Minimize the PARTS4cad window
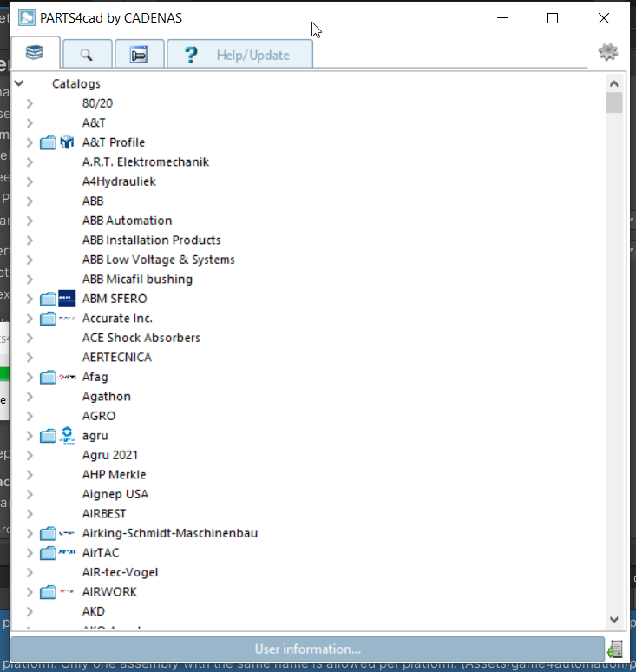Viewport: 636px width, 672px height. tap(502, 18)
